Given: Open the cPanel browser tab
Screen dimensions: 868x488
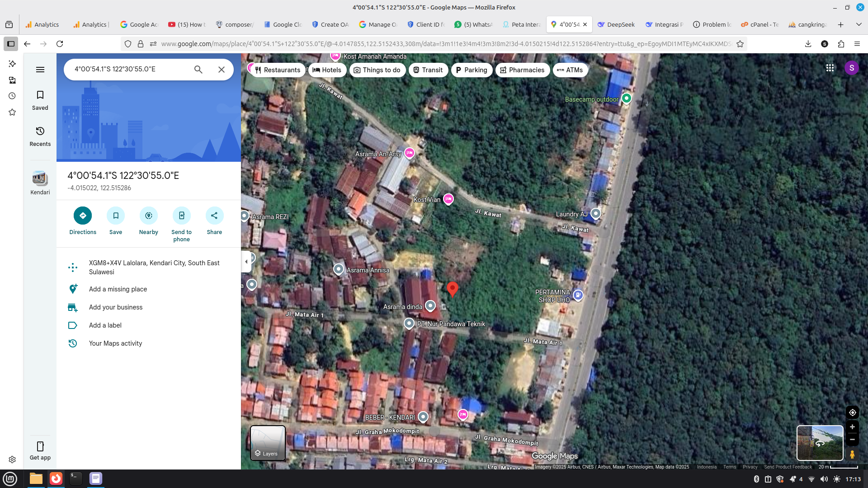Looking at the screenshot, I should pyautogui.click(x=759, y=24).
